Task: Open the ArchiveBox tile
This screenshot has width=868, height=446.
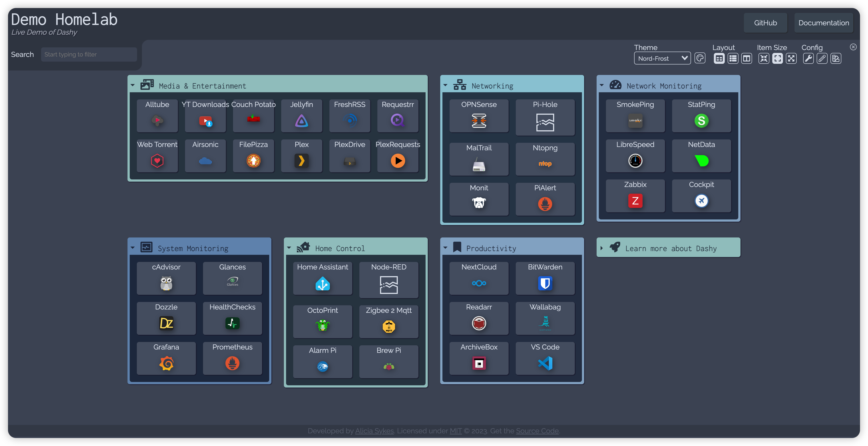Action: click(x=479, y=358)
